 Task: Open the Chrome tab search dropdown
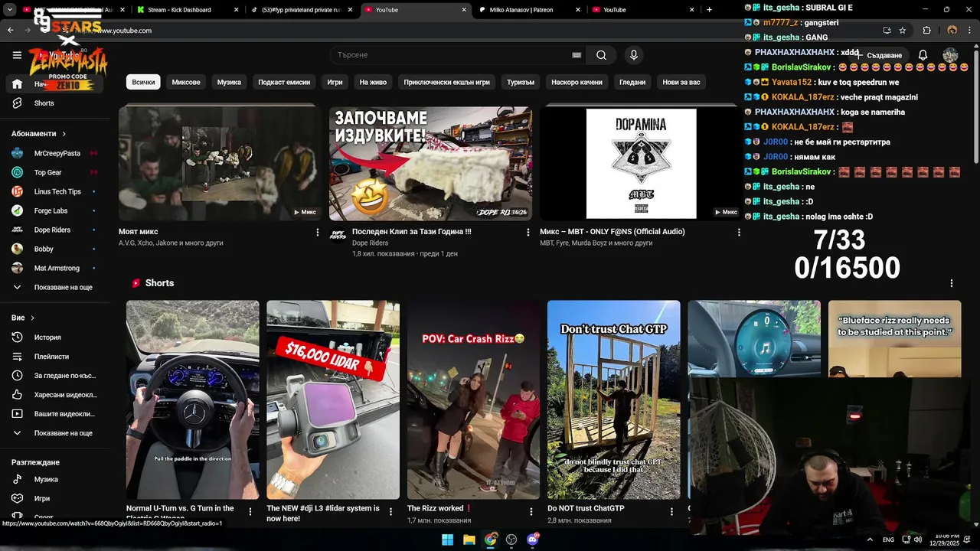click(11, 10)
